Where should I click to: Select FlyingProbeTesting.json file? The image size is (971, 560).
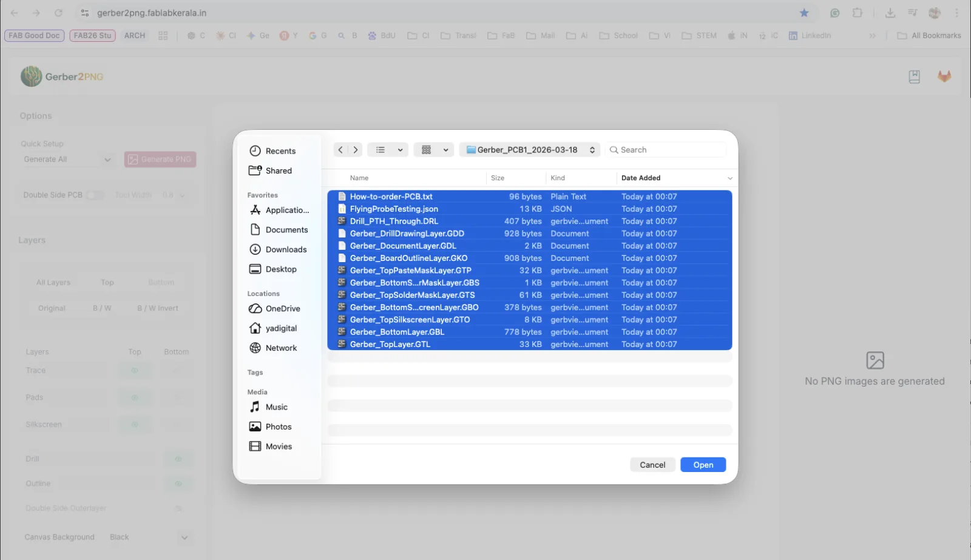tap(529, 209)
